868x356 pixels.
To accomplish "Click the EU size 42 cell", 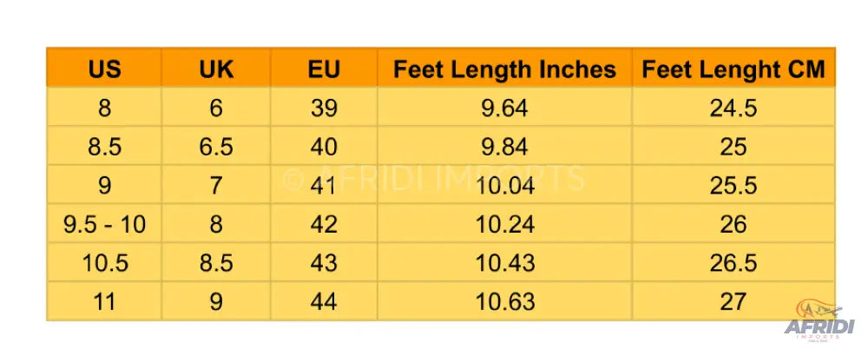I will coord(324,225).
